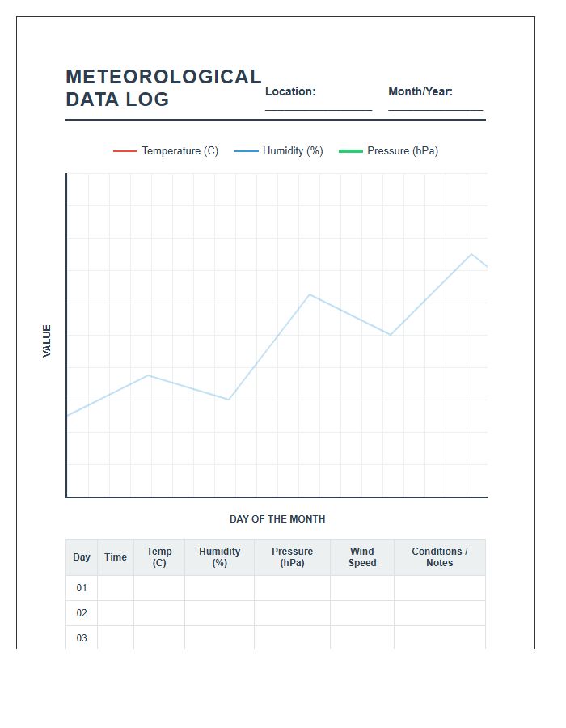
Task: Click the red Temperature legend line swatch
Action: click(125, 151)
